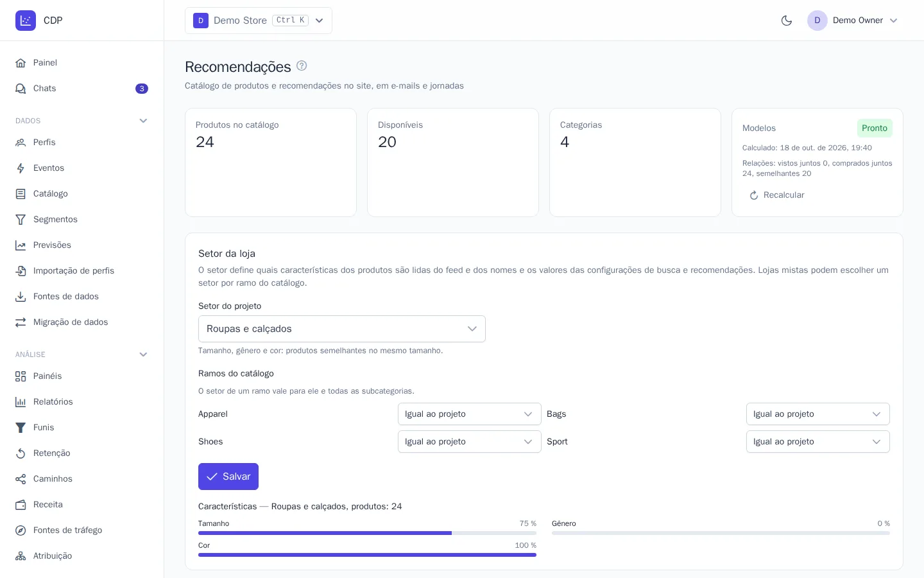Open Caminhos share icon
924x578 pixels.
(21, 479)
